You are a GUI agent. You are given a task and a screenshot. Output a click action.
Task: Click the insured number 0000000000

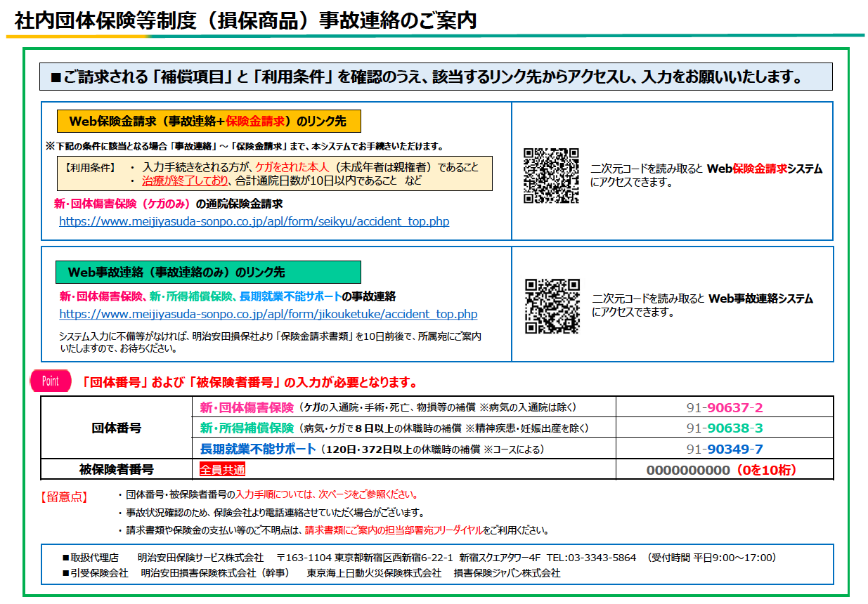tap(687, 470)
